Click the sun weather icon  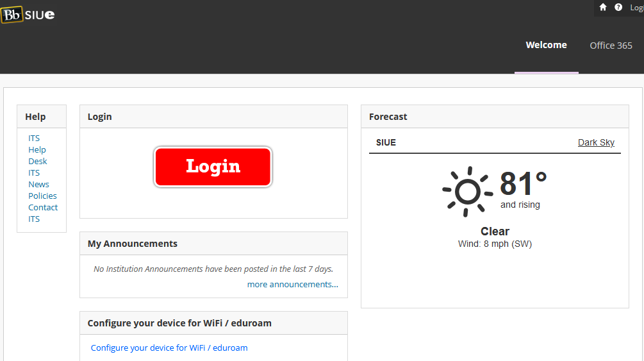(467, 191)
